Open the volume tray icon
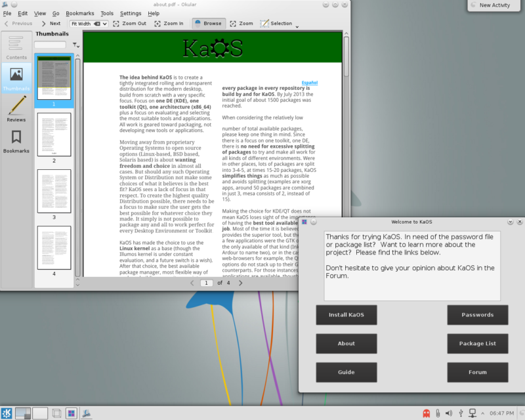This screenshot has height=420, width=525. click(x=449, y=413)
